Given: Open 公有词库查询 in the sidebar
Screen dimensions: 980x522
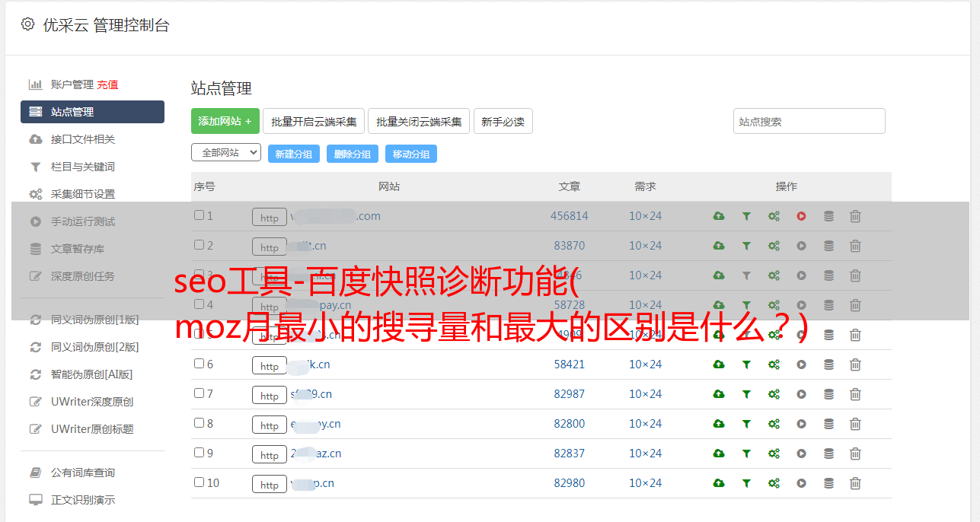Looking at the screenshot, I should pyautogui.click(x=83, y=473).
